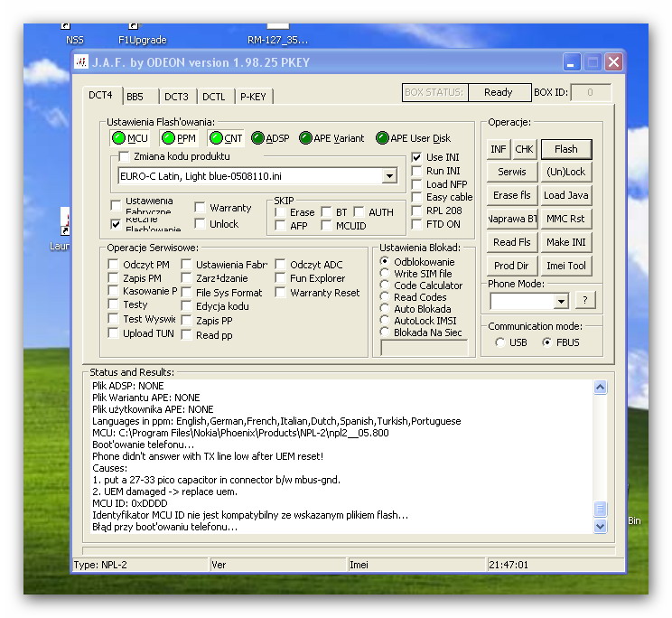Select Code Calculator radio option
672x618 pixels.
coord(385,286)
